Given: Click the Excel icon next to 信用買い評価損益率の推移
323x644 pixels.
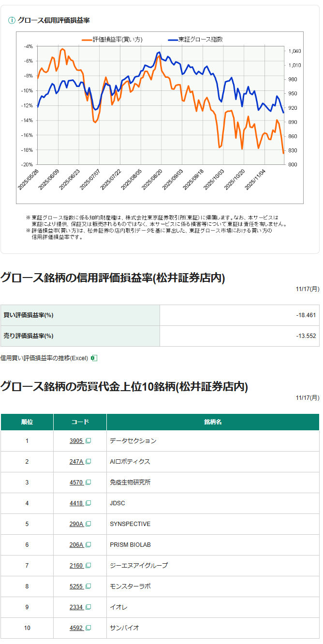Looking at the screenshot, I should 94,358.
